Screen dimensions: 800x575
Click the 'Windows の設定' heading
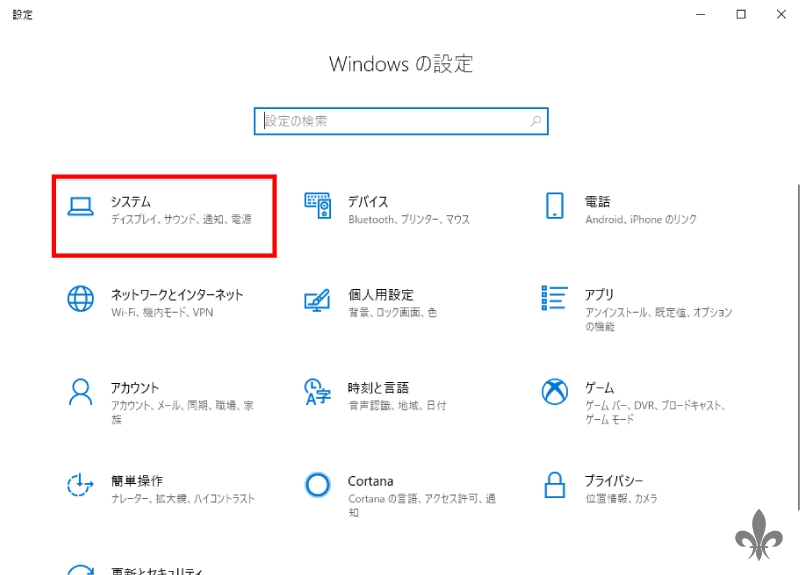pyautogui.click(x=401, y=64)
